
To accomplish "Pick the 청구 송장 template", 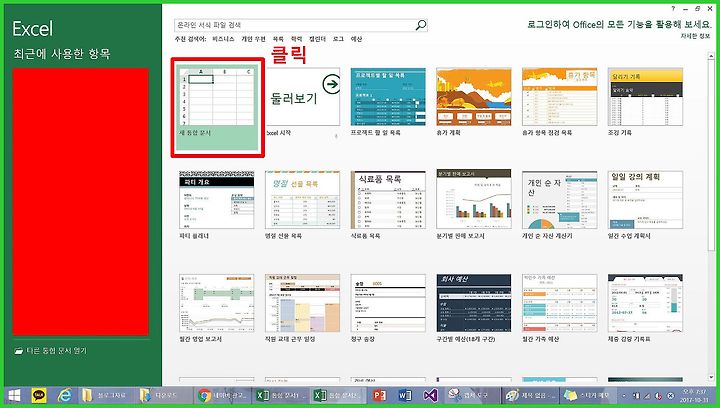I will click(388, 303).
